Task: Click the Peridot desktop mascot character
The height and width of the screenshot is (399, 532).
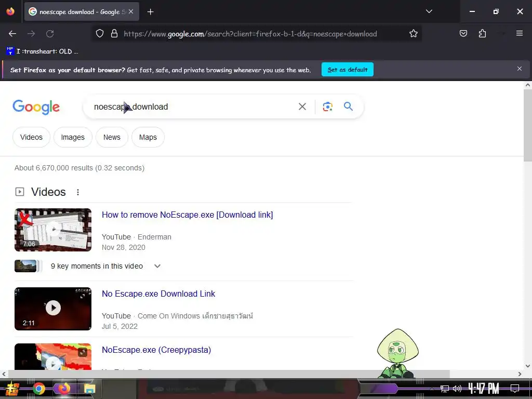Action: [397, 353]
